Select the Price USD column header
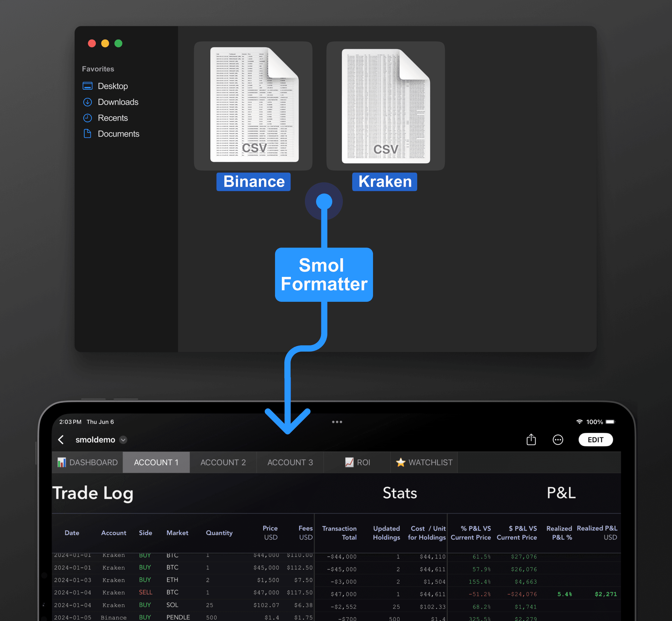The image size is (672, 621). click(x=270, y=533)
